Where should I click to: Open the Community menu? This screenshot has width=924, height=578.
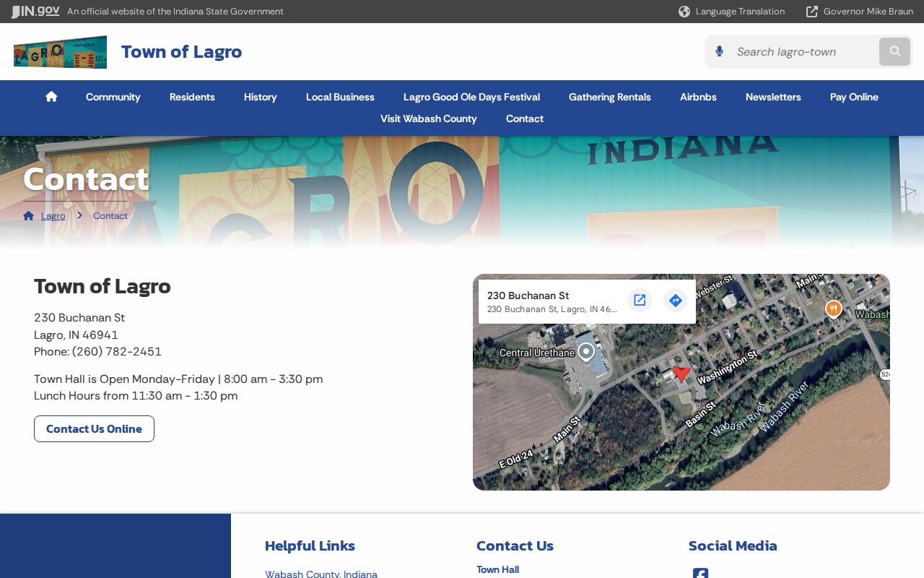tap(113, 97)
